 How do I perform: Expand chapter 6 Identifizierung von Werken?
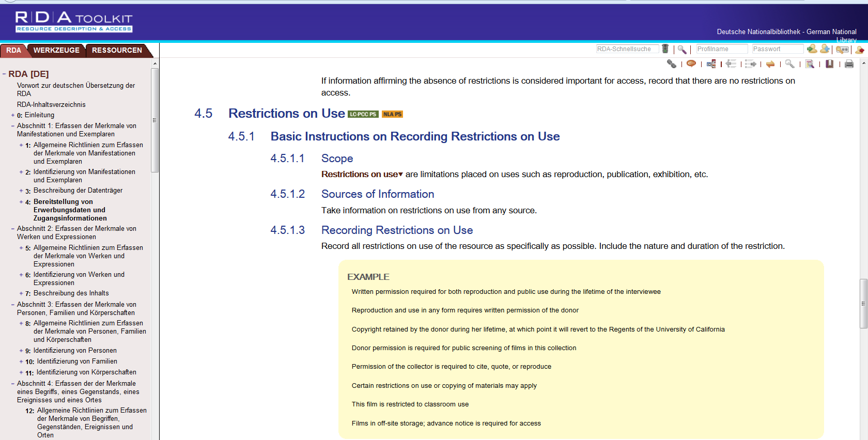(x=21, y=275)
